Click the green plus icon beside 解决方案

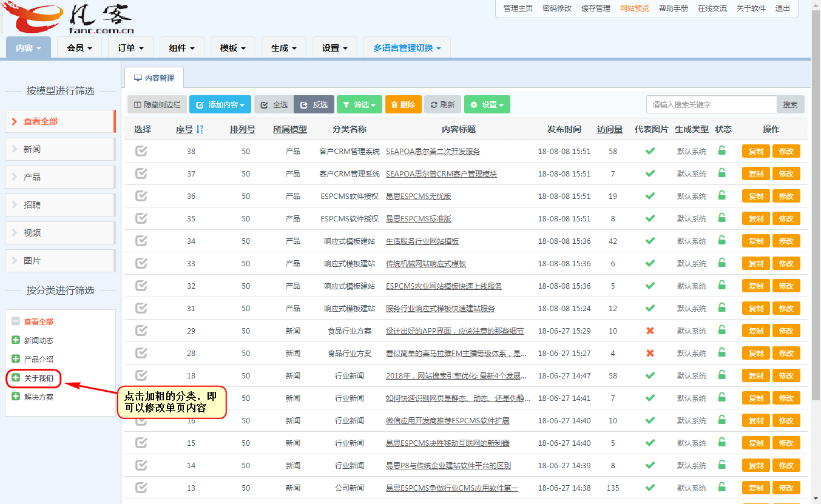[x=16, y=397]
